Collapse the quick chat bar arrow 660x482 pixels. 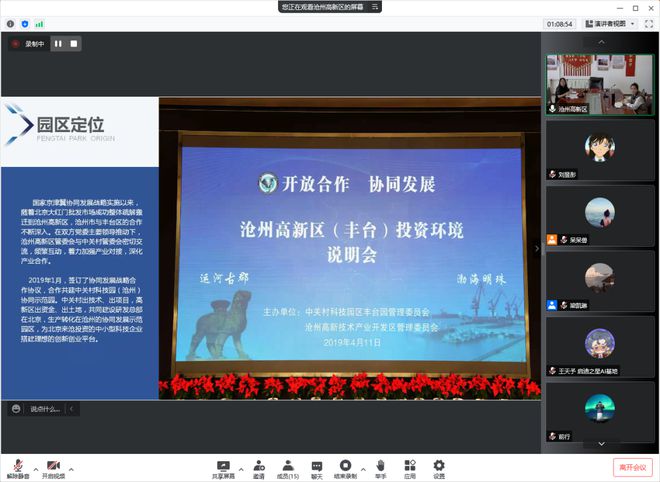click(72, 409)
